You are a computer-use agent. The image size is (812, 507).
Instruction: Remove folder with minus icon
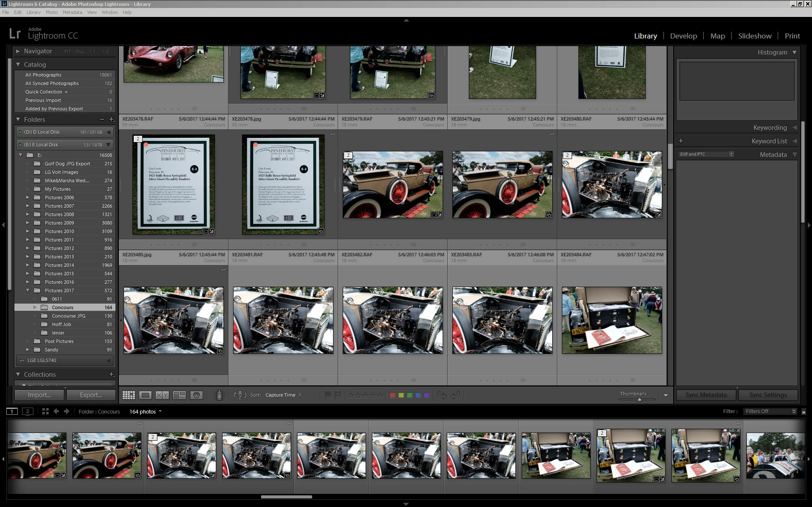(102, 120)
